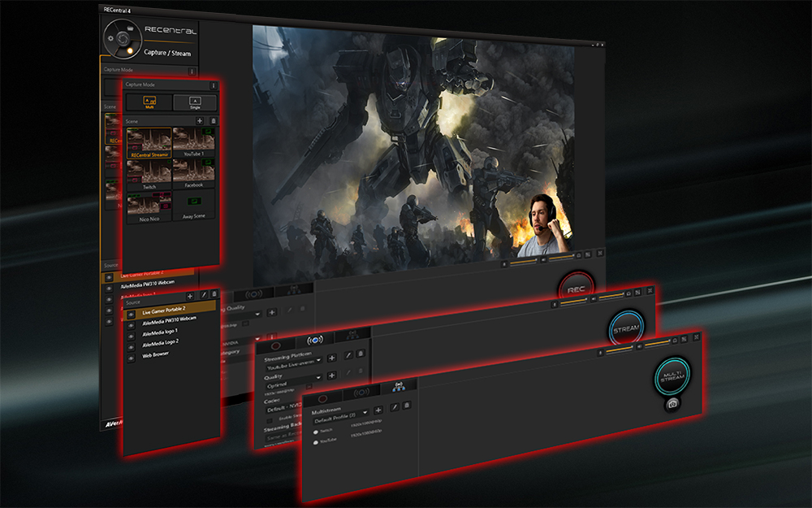This screenshot has width=812, height=508.
Task: Toggle fullscreen icon in STREAM panel
Action: pos(650,290)
